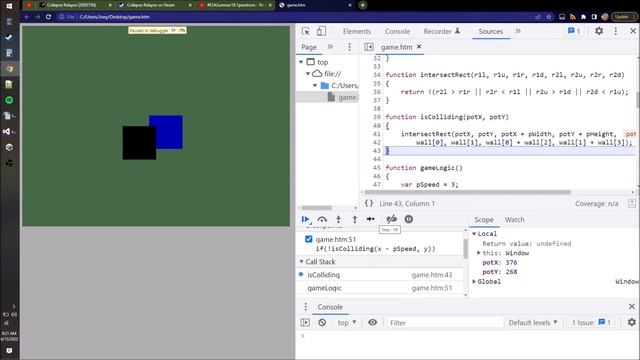Image resolution: width=640 pixels, height=360 pixels.
Task: Click the horizontal scrollbar in code editor
Action: click(467, 192)
